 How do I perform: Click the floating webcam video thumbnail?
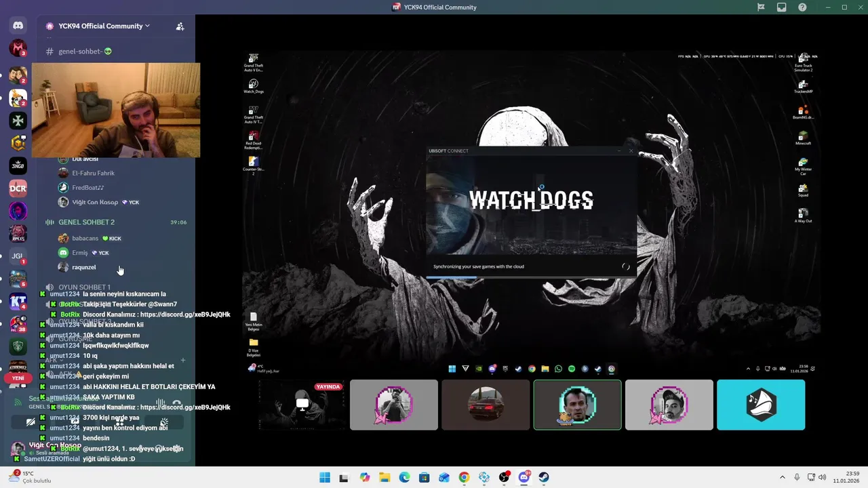[x=116, y=110]
